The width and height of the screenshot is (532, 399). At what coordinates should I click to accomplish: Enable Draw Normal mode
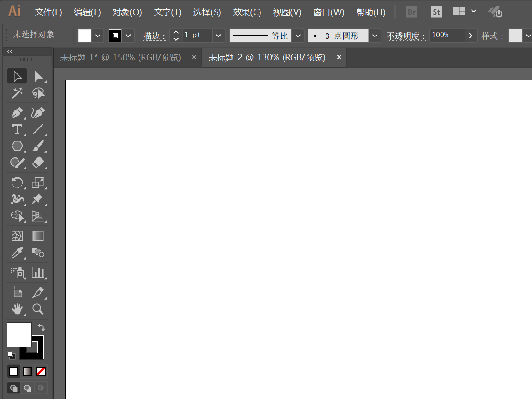pyautogui.click(x=13, y=388)
